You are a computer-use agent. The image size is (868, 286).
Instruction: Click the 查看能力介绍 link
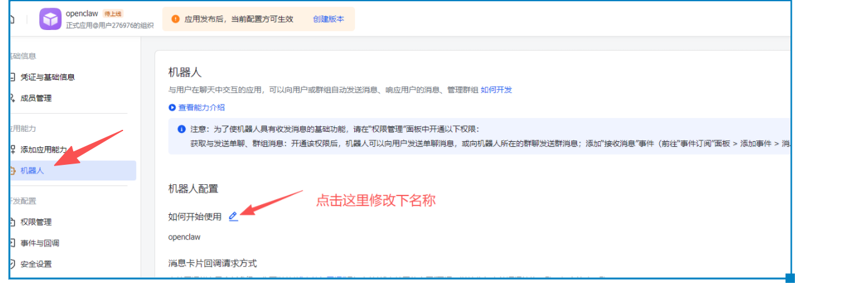202,107
